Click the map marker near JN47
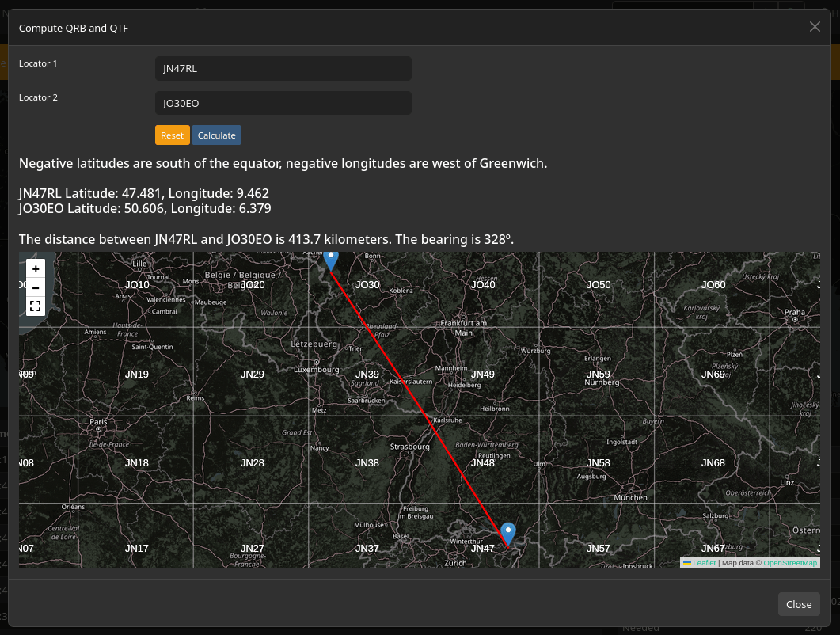 tap(507, 534)
